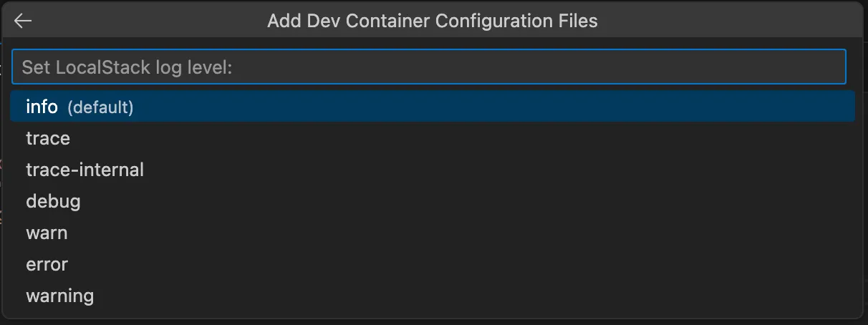The width and height of the screenshot is (868, 325).
Task: Choose warn, above the error item
Action: coord(47,233)
